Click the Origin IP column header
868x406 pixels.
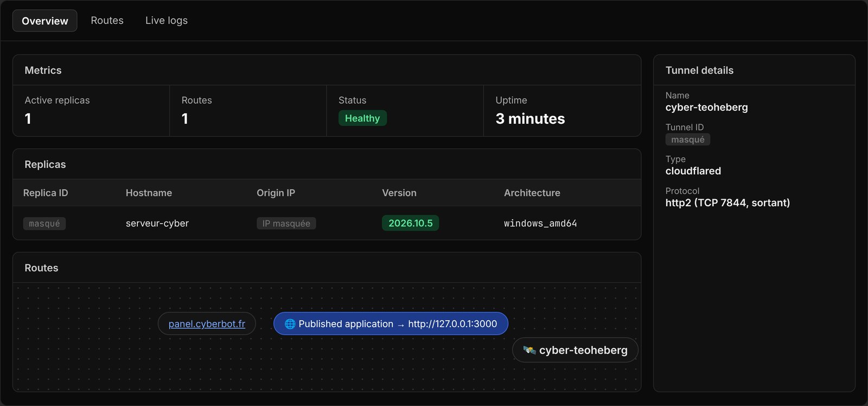(276, 193)
